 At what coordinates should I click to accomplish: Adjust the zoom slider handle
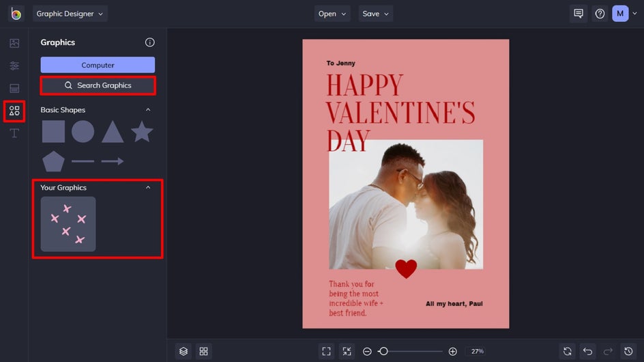tap(383, 351)
